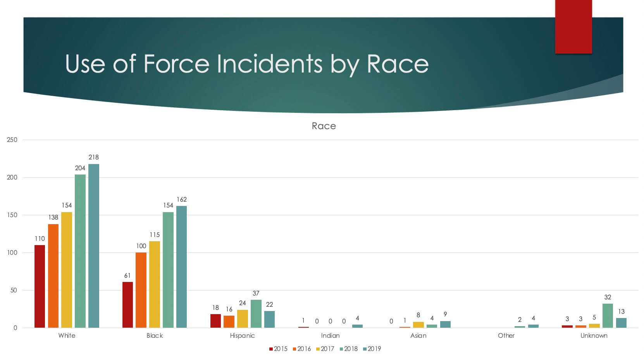
Task: Click the 'Asian' category axis label
Action: coord(418,335)
